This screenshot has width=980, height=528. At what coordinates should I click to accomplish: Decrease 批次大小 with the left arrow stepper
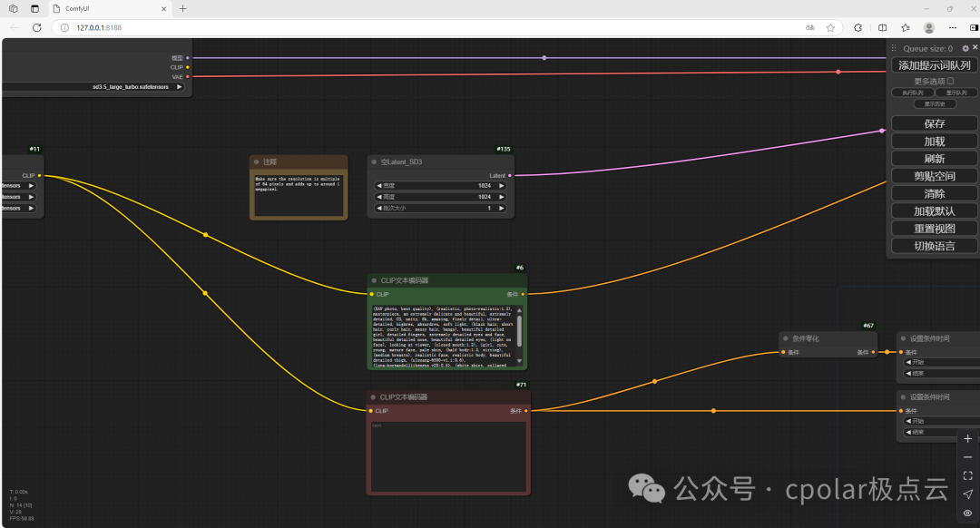click(x=379, y=209)
